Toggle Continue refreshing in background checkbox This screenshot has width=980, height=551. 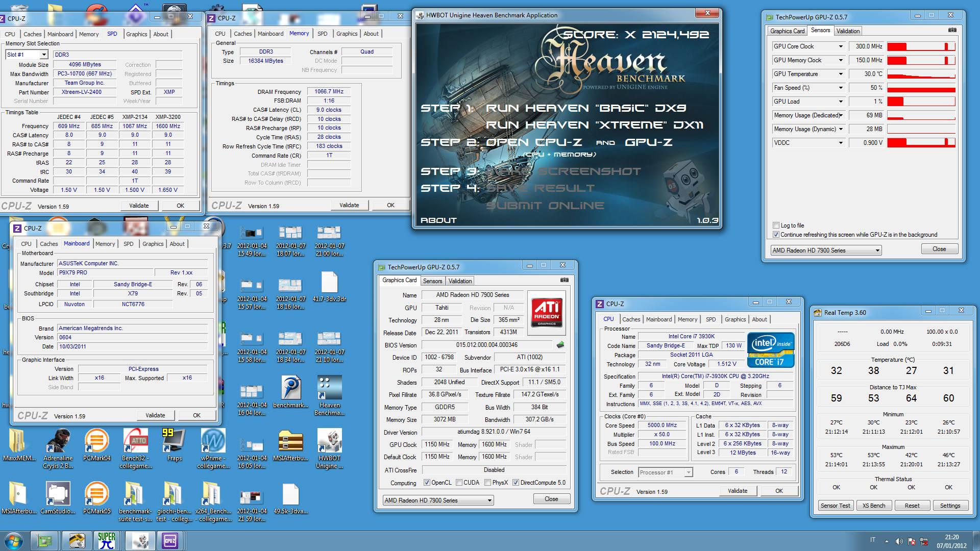pyautogui.click(x=776, y=235)
